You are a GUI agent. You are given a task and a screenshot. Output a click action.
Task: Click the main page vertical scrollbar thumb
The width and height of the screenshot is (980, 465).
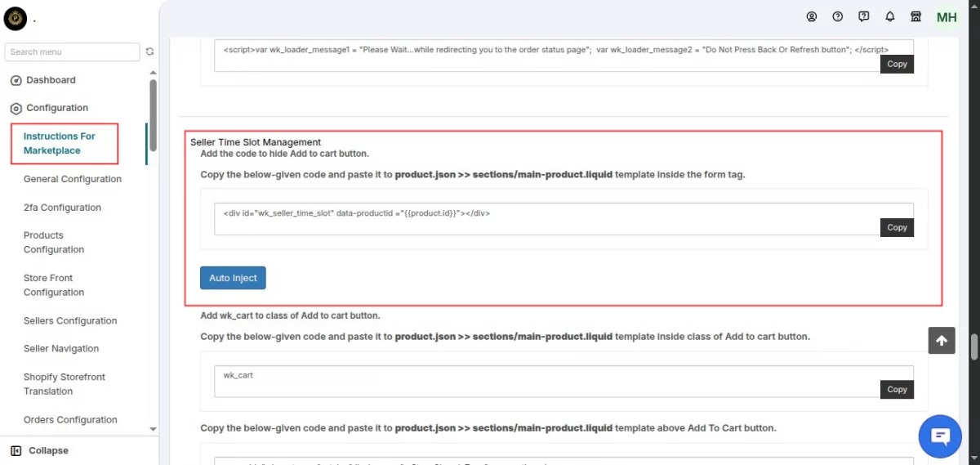pos(973,347)
